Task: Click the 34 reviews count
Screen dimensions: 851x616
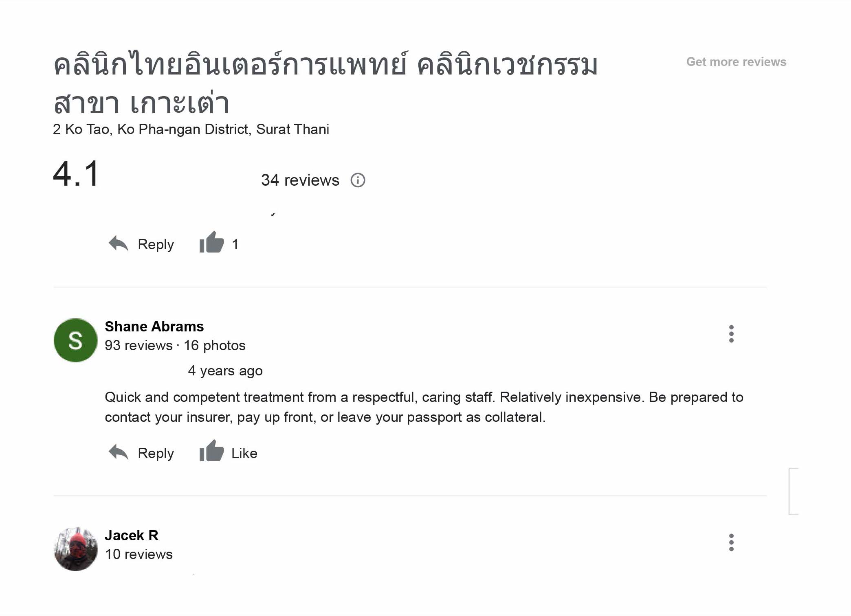Action: (300, 180)
